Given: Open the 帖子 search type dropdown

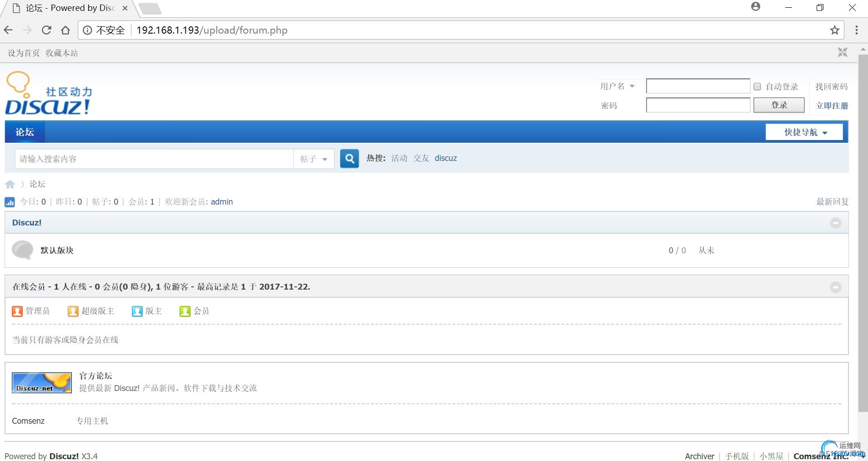Looking at the screenshot, I should tap(314, 159).
